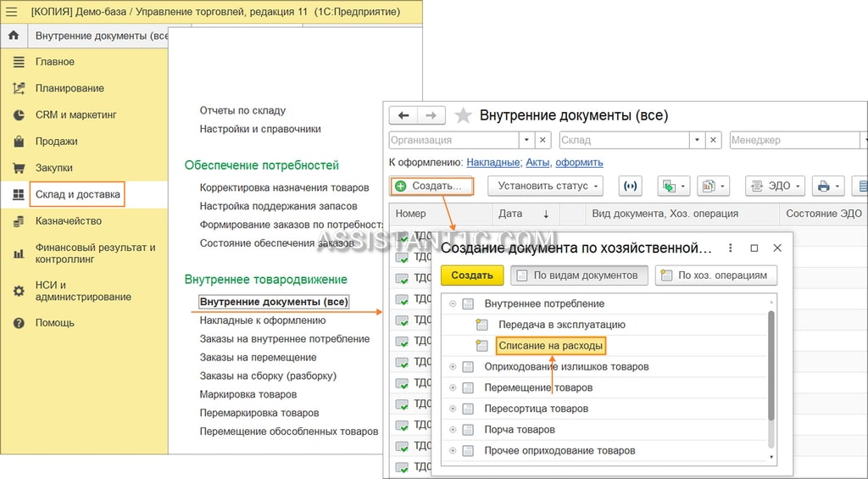Open the Склад dropdown arrow
Viewport: 868px width, 479px height.
(697, 140)
